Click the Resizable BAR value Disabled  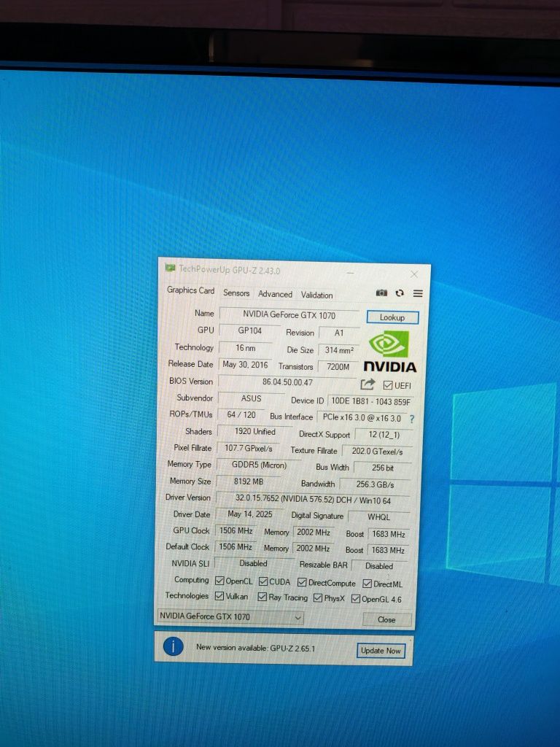tap(379, 566)
